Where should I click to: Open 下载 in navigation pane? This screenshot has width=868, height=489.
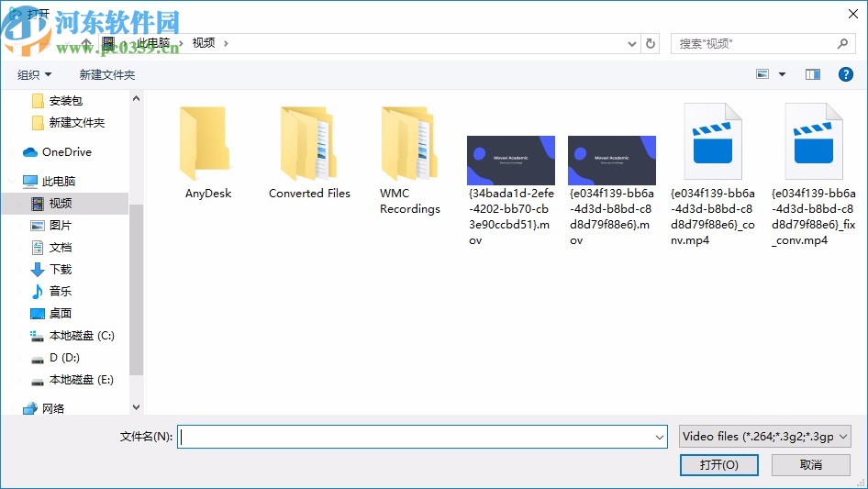click(x=60, y=270)
